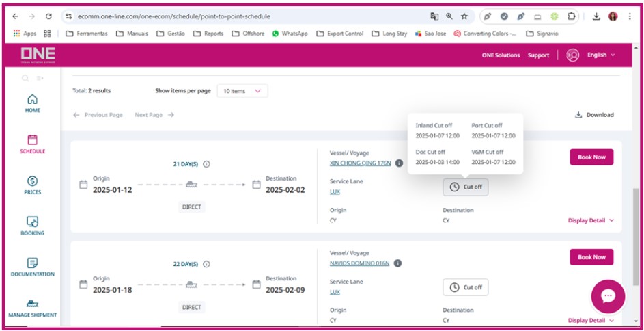Open the Signavio bookmark folder

click(x=542, y=34)
